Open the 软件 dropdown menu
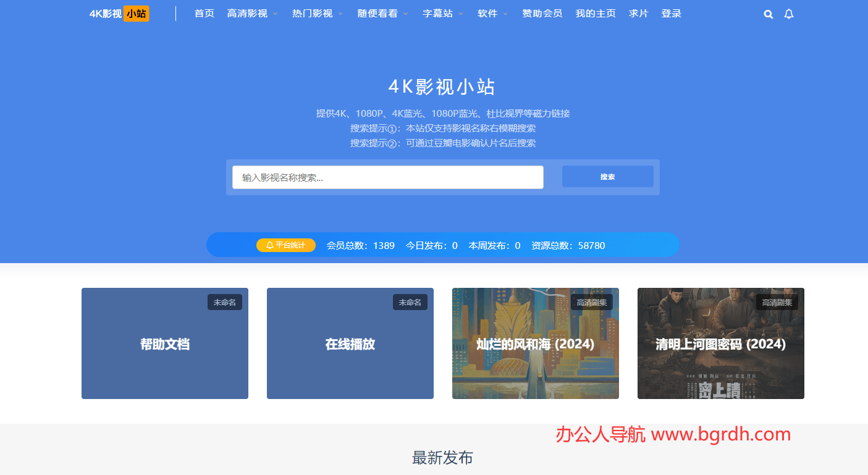Viewport: 868px width, 475px height. 487,13
